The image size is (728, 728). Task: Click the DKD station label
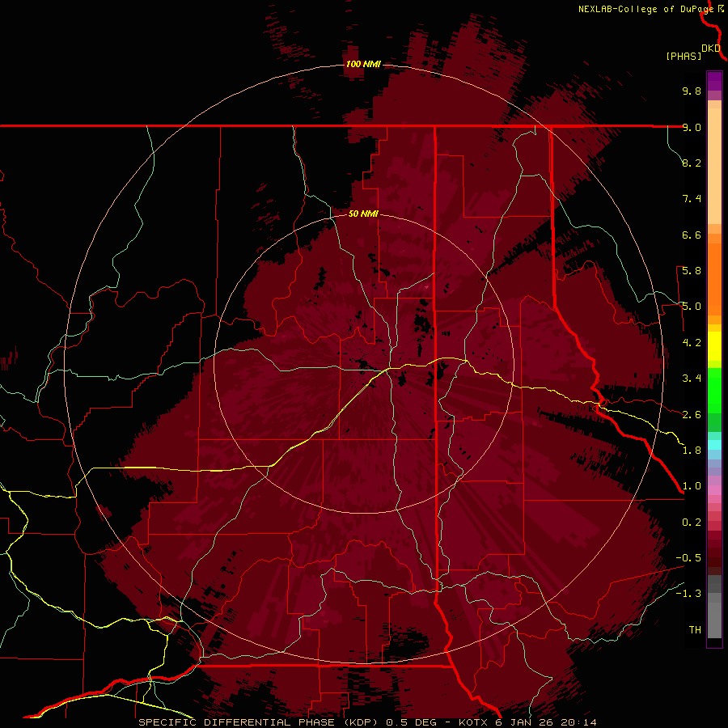click(711, 48)
